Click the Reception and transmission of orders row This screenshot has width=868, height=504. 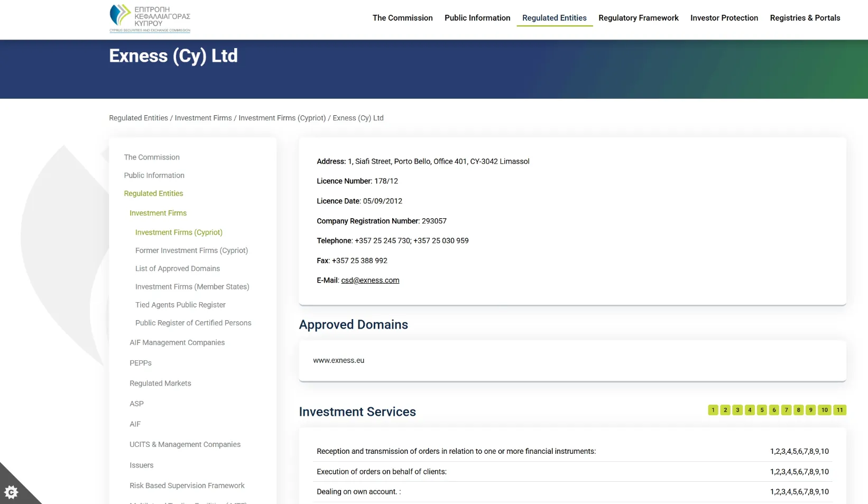[x=572, y=452]
